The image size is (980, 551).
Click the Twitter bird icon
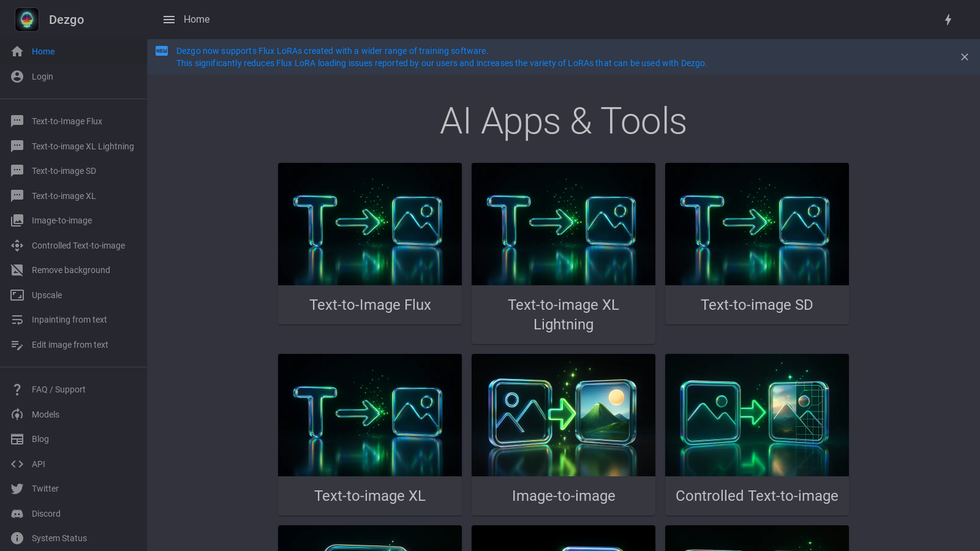17,489
